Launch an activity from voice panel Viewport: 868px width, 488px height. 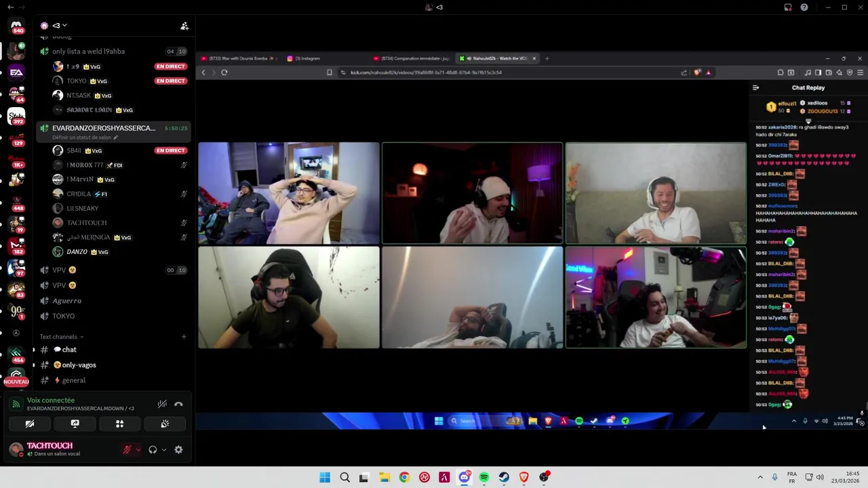(x=120, y=424)
